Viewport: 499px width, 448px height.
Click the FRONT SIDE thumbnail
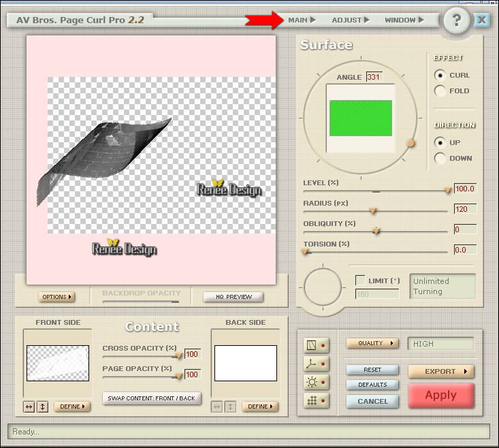(58, 363)
